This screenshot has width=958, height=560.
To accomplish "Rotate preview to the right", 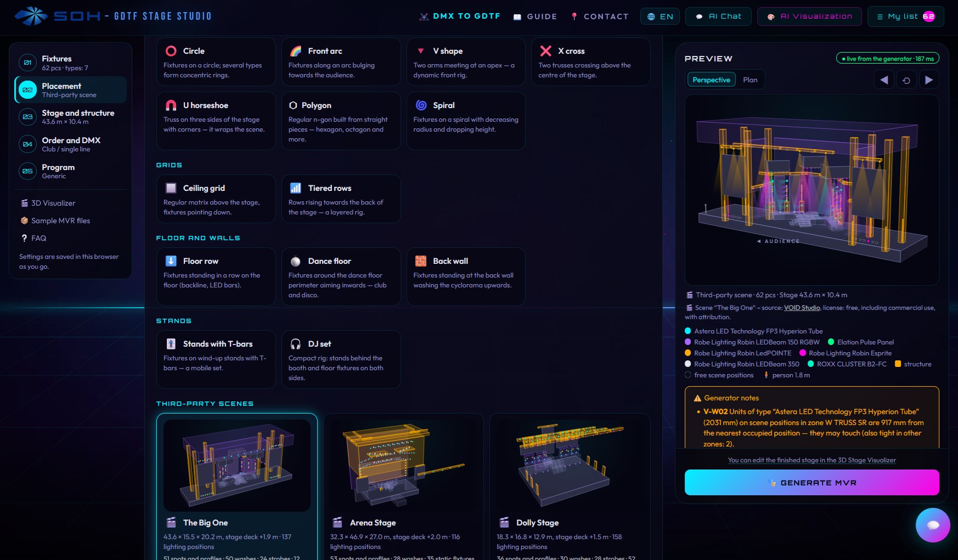I will 928,80.
